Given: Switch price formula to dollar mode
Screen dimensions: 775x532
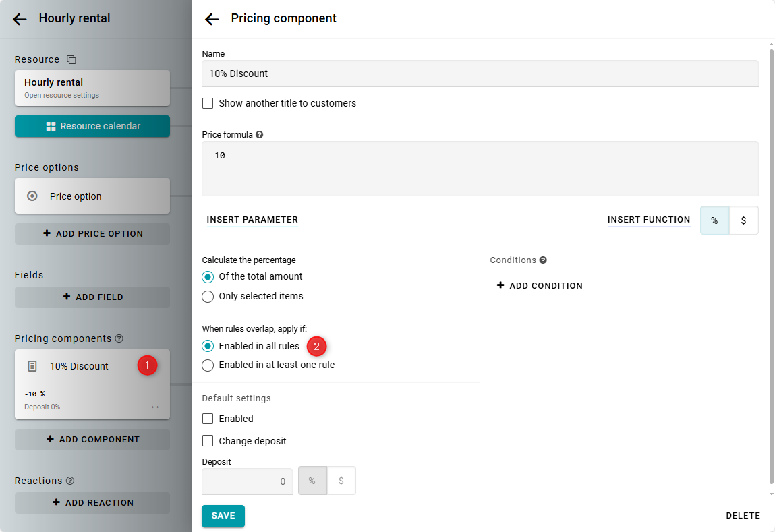Looking at the screenshot, I should [x=743, y=220].
